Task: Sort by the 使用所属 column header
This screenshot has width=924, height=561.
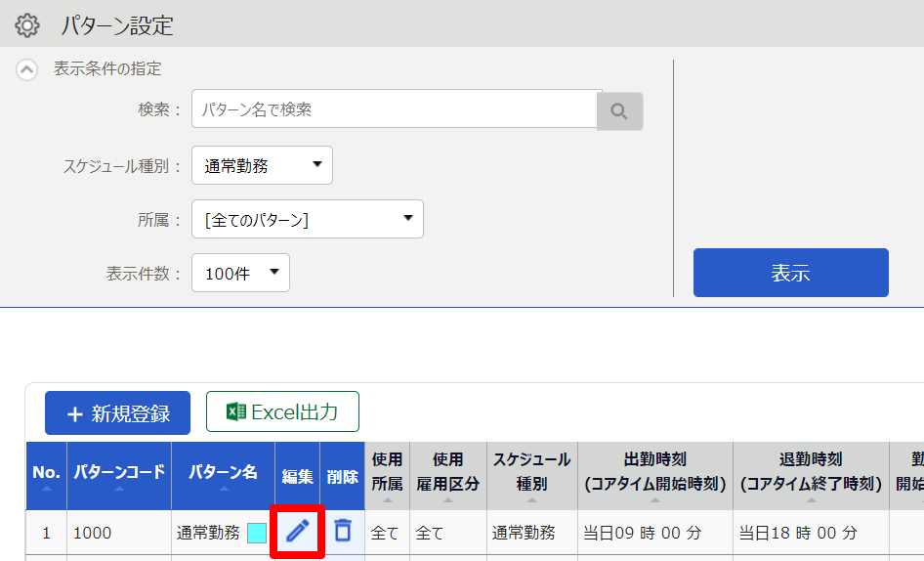Action: tap(387, 475)
